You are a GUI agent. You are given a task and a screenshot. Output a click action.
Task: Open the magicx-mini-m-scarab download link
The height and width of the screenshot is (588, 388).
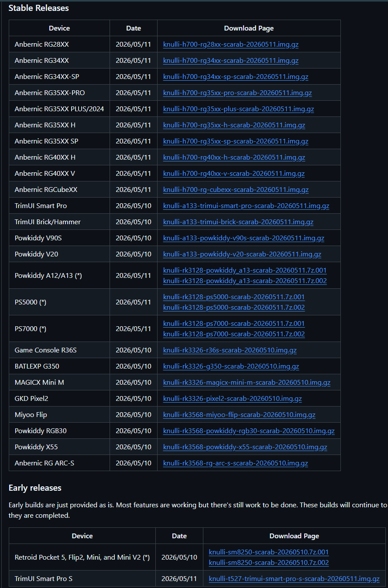[x=247, y=382]
